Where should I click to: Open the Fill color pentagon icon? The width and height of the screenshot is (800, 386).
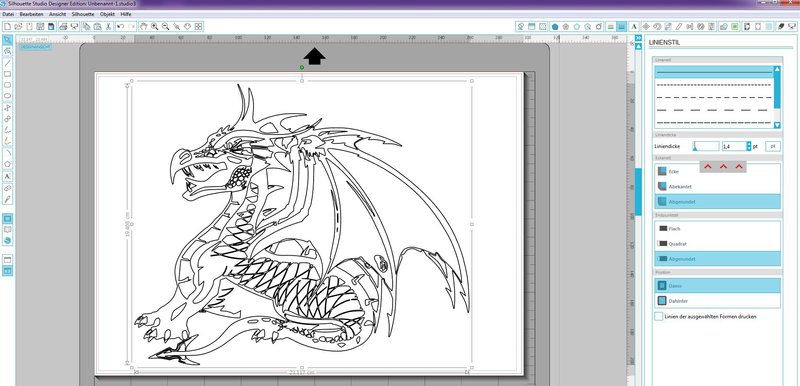click(555, 26)
